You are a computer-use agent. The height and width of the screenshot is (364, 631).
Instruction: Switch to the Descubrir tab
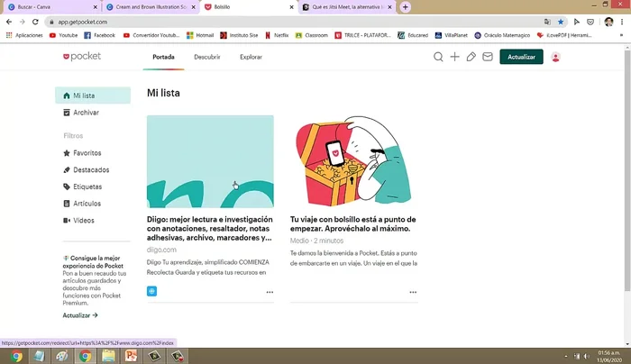206,57
